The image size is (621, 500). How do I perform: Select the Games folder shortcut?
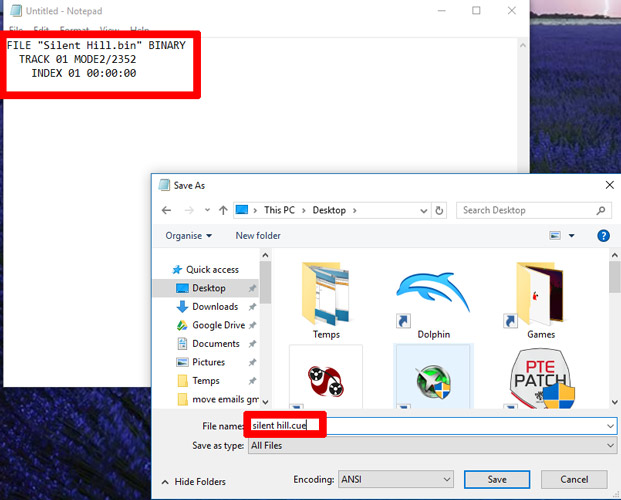click(541, 301)
